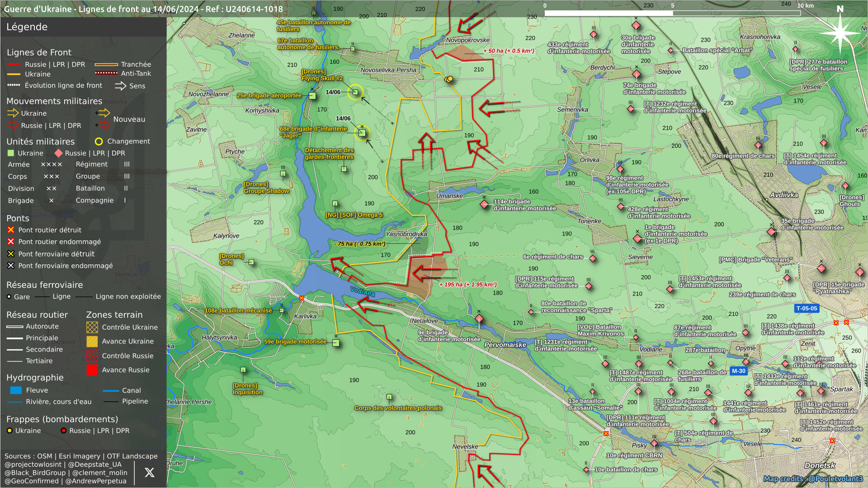The image size is (868, 488).
Task: Click the @Deepstate_UA source mention
Action: 95,465
